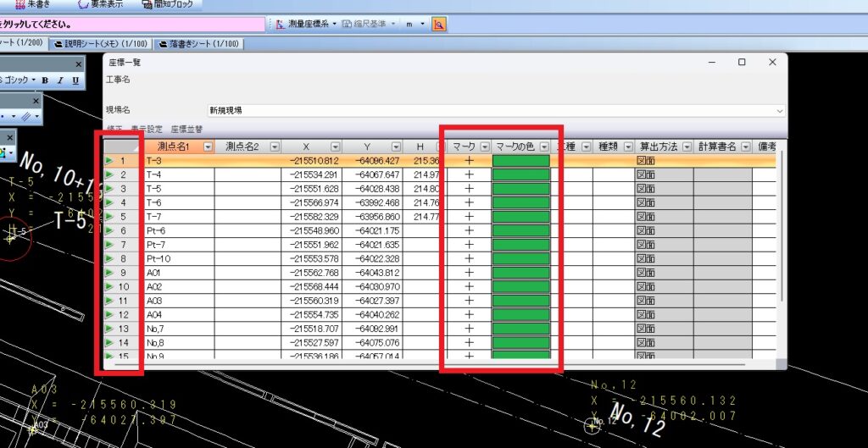Toggle the orange coordinate icon beside unit dropdown
Viewport: 868px width, 448px height.
point(439,24)
